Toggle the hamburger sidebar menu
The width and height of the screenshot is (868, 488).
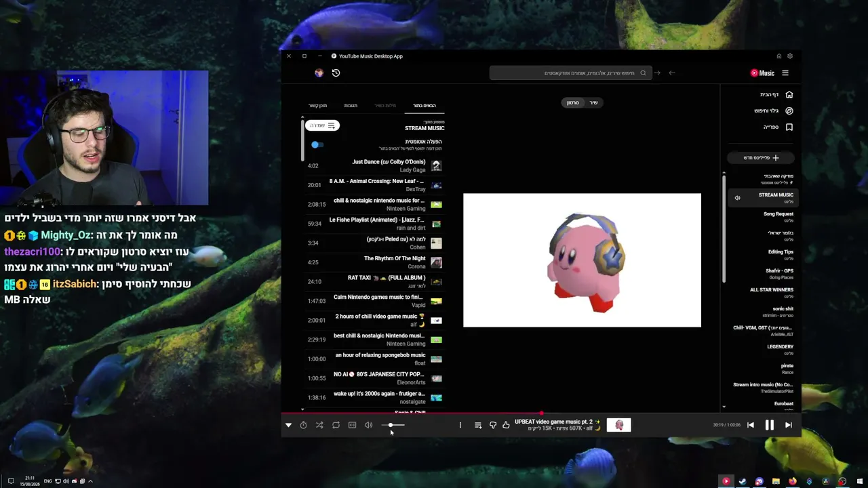pyautogui.click(x=785, y=73)
